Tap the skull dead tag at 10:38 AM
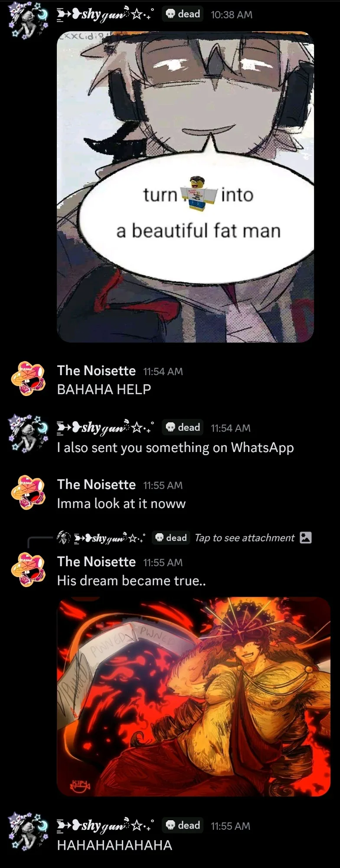The image size is (340, 868). point(183,14)
